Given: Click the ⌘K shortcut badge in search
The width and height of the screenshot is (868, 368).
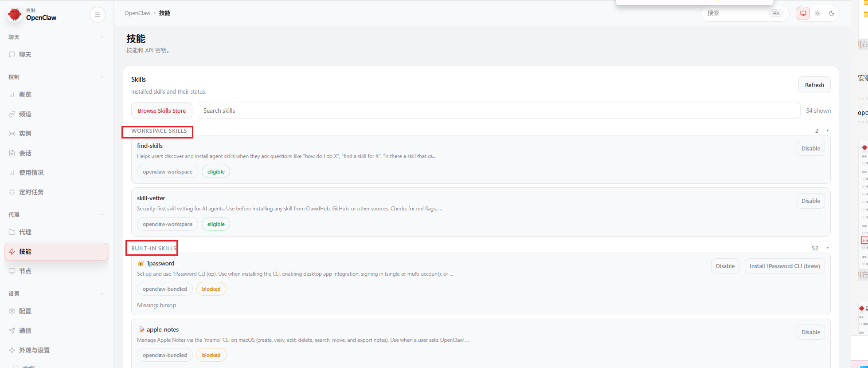Looking at the screenshot, I should (x=776, y=13).
